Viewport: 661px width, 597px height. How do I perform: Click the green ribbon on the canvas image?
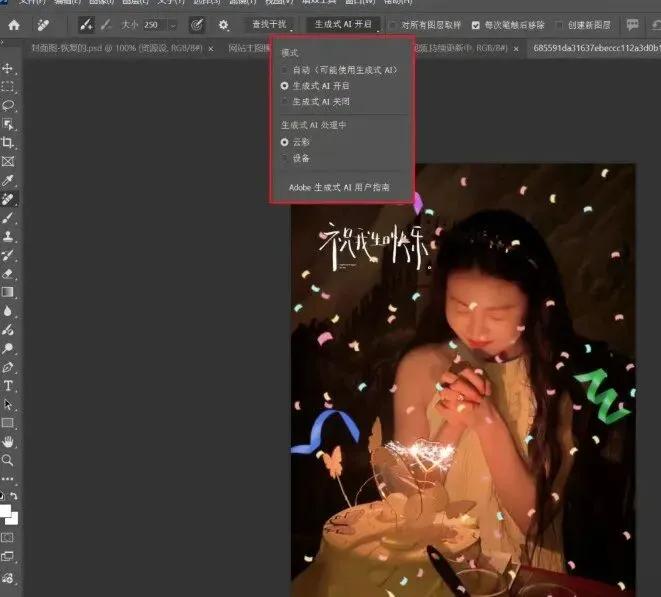tap(601, 395)
